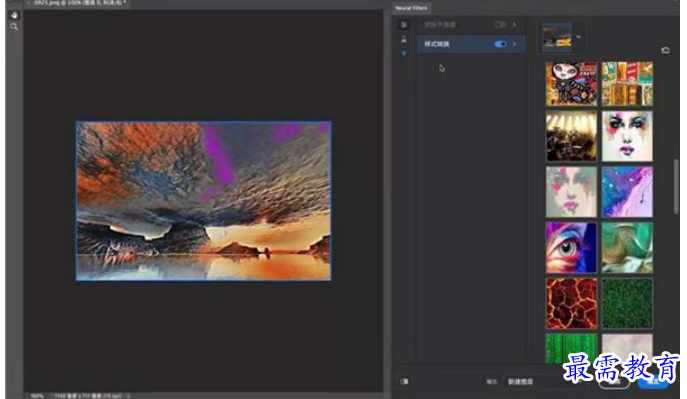
Task: Choose the dark green texture style
Action: click(627, 303)
